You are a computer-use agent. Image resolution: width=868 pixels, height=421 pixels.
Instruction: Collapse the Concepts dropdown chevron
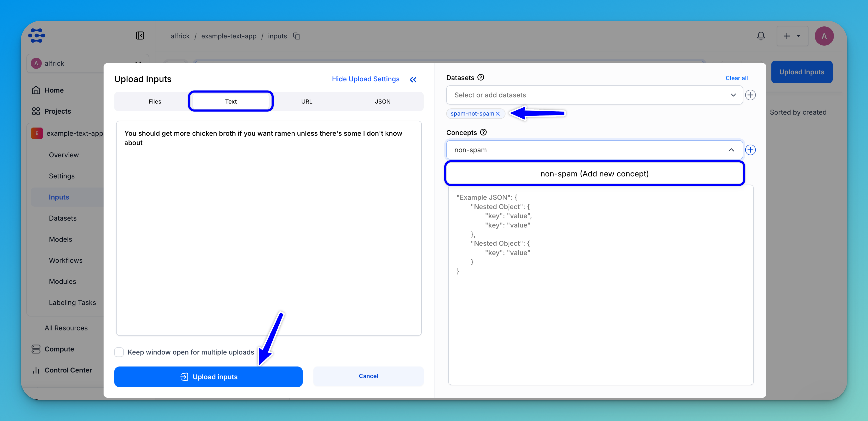731,150
